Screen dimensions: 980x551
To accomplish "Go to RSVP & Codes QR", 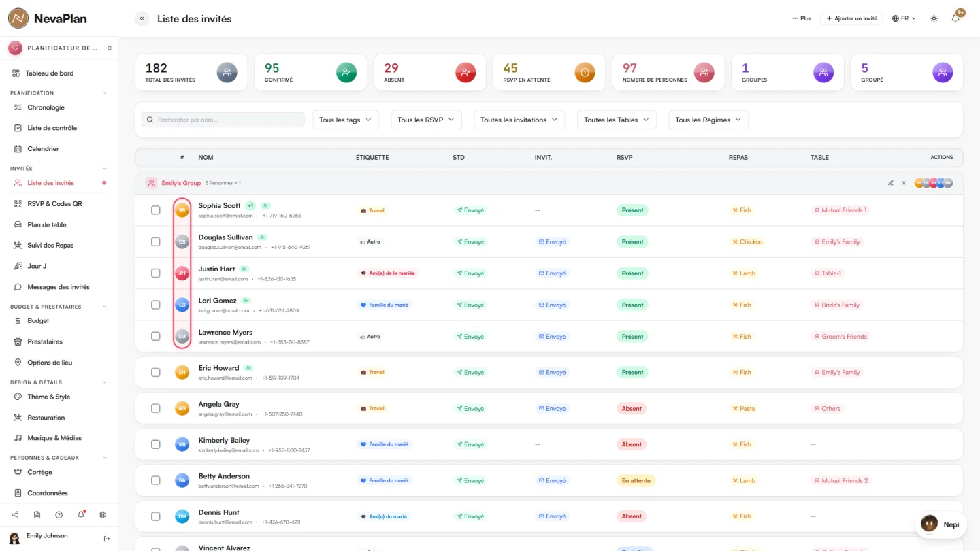I will [x=54, y=203].
